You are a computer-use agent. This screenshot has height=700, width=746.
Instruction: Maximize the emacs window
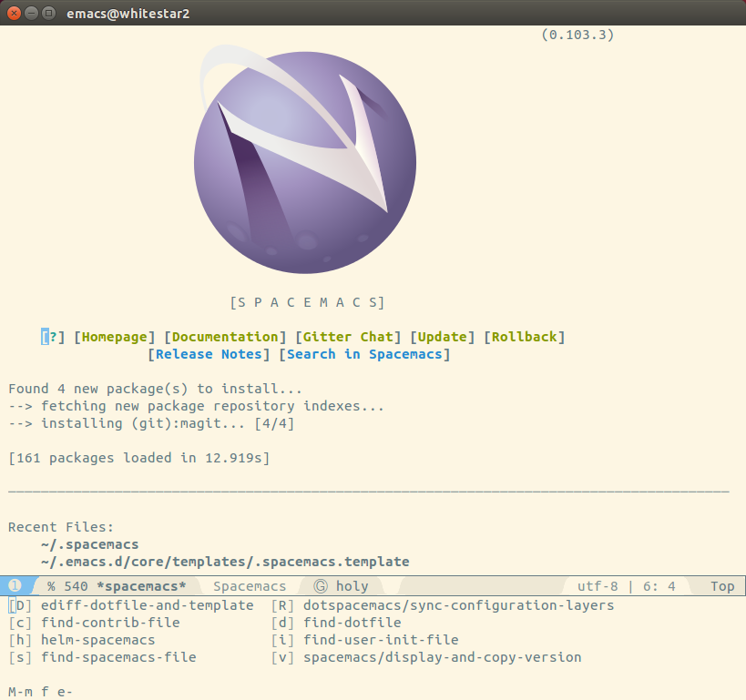click(x=48, y=13)
